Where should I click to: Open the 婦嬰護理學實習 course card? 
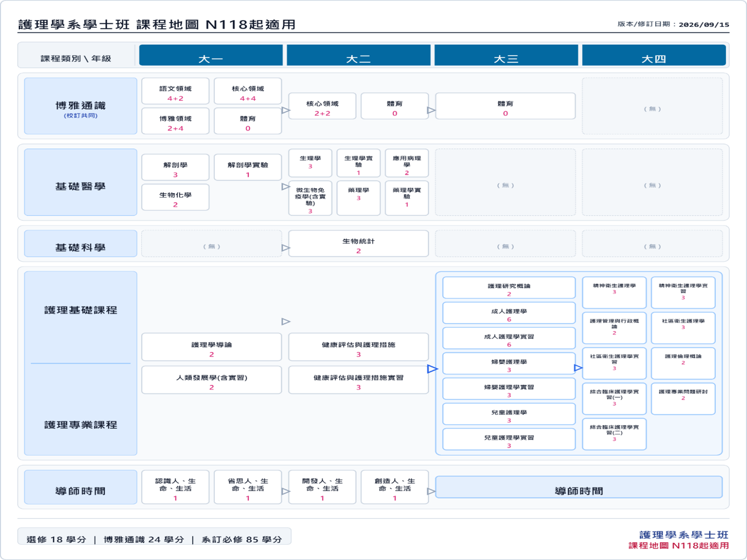pos(509,389)
